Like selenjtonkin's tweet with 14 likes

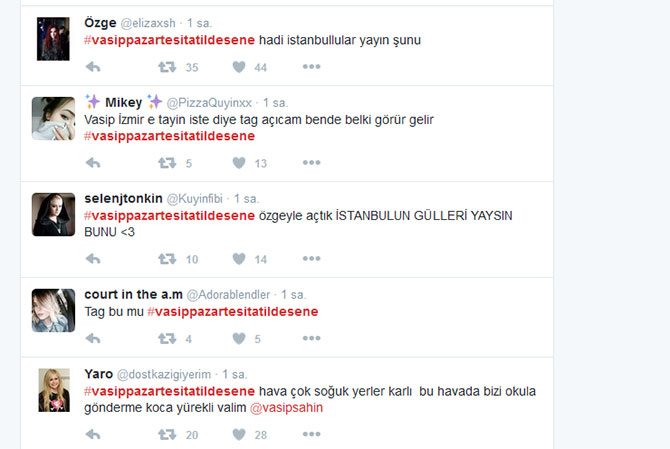point(239,259)
